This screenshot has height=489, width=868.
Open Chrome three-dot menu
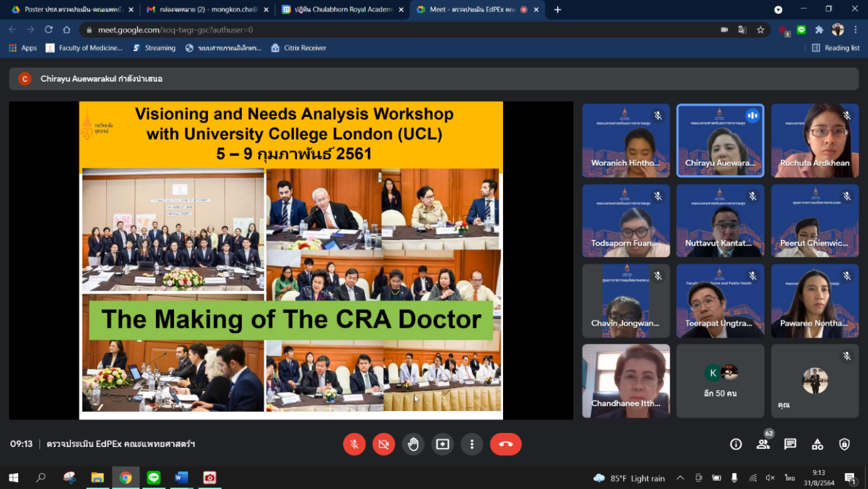point(855,30)
